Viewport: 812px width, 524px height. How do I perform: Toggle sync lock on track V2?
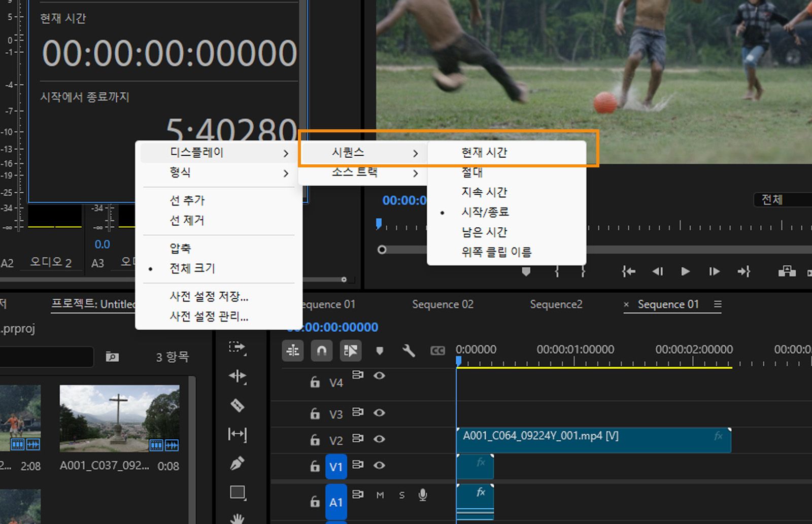pos(358,438)
